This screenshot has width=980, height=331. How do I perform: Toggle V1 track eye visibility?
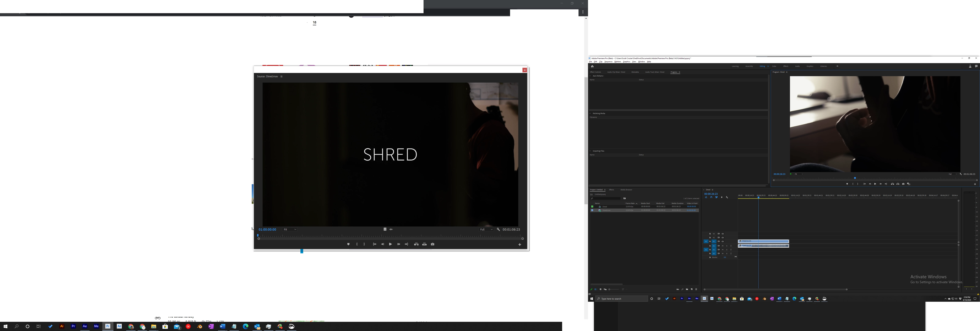722,242
